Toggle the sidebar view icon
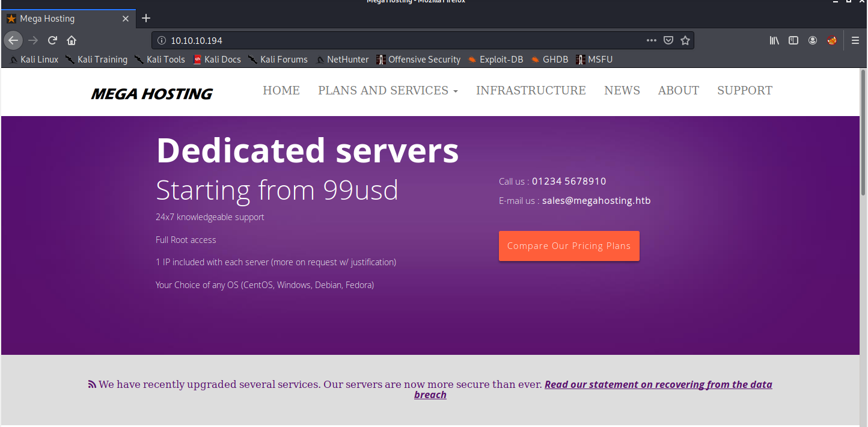 point(793,40)
